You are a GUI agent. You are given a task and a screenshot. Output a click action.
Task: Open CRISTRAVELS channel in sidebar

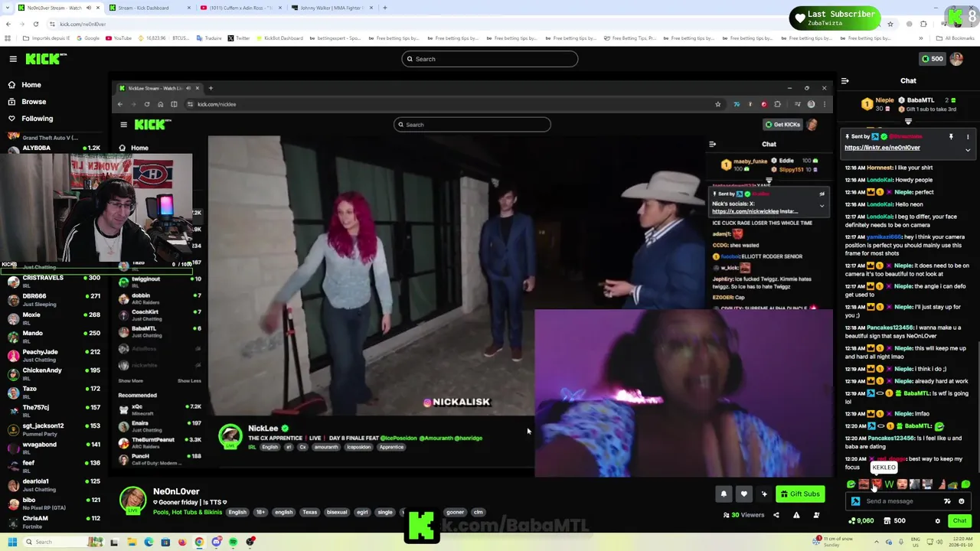(54, 282)
